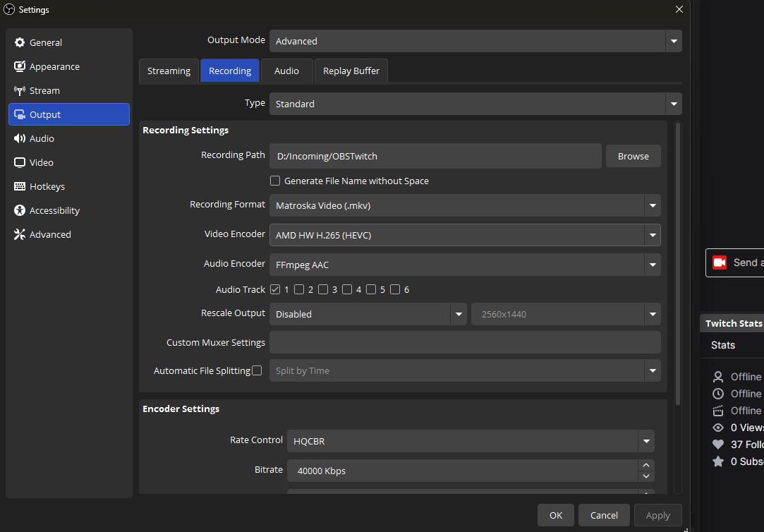Click the Custom Muxer Settings input field
Viewport: 764px width, 532px height.
[465, 343]
